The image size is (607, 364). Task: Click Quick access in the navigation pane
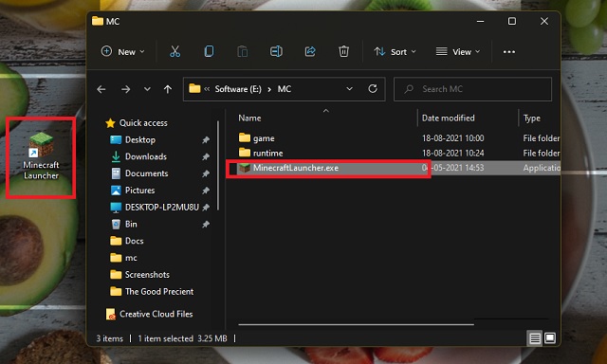(143, 123)
